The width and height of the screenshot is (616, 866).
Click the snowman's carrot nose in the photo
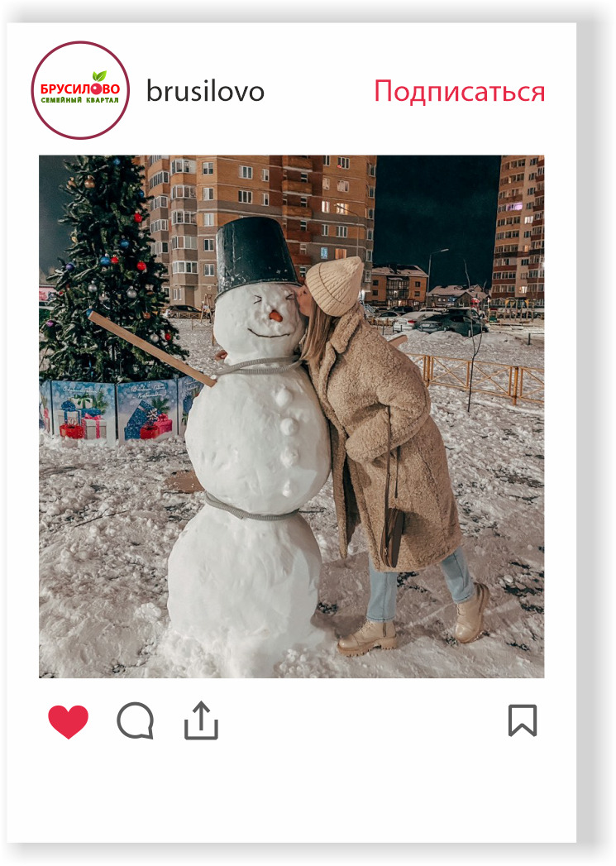[275, 315]
